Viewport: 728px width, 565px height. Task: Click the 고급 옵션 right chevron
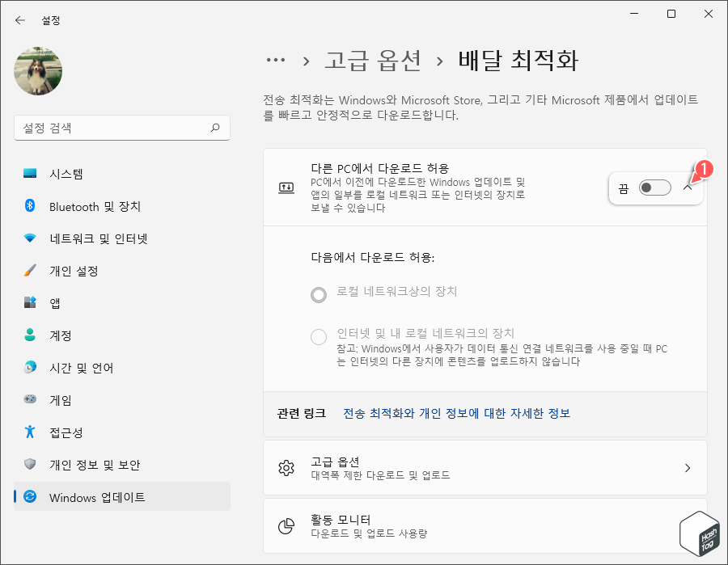coord(688,468)
